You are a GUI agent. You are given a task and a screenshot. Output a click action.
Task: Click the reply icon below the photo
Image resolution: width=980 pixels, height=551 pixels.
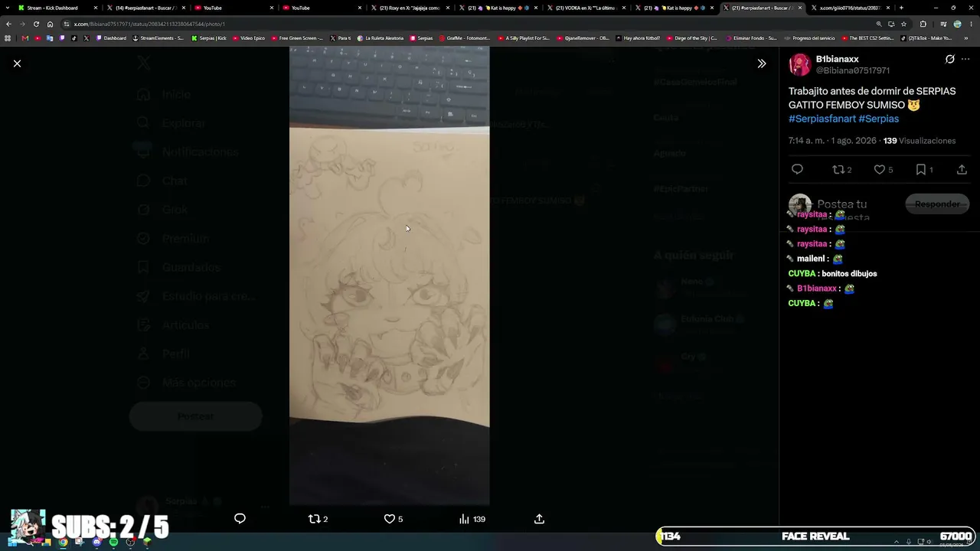pos(240,519)
